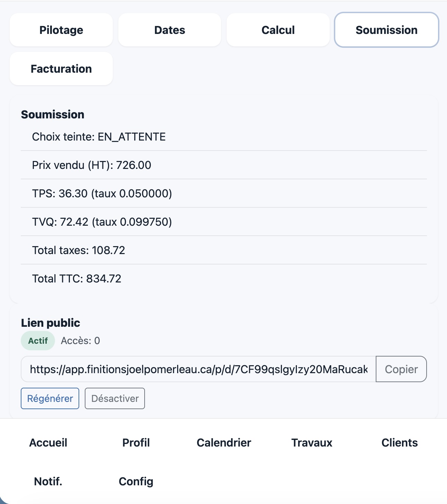Go to Travaux in the navigation
Screen dimensions: 447x504
tap(312, 443)
